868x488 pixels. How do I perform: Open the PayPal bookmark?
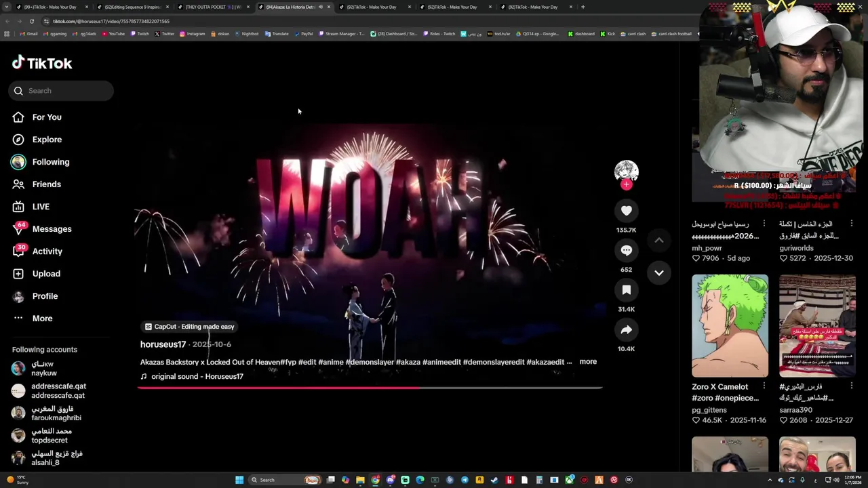coord(303,34)
